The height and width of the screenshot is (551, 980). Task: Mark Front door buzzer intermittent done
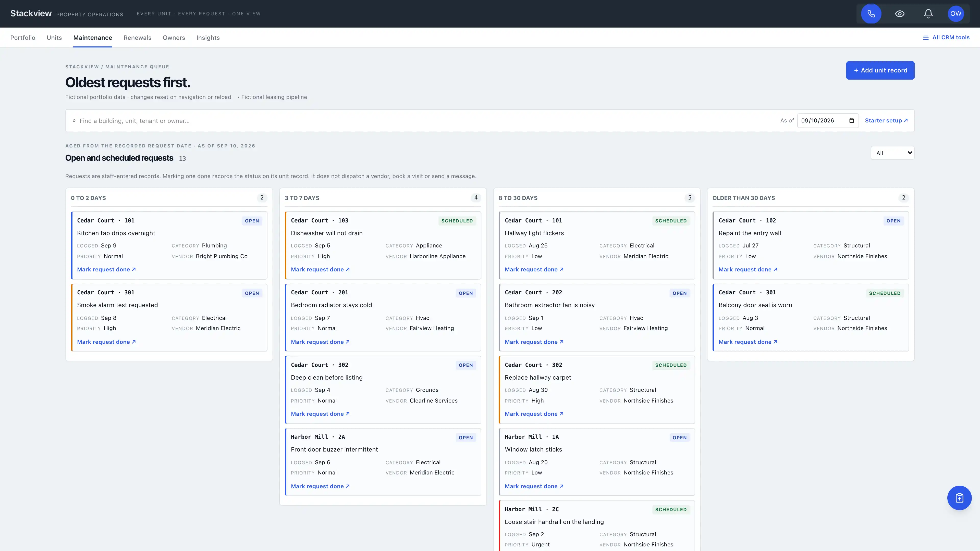320,486
